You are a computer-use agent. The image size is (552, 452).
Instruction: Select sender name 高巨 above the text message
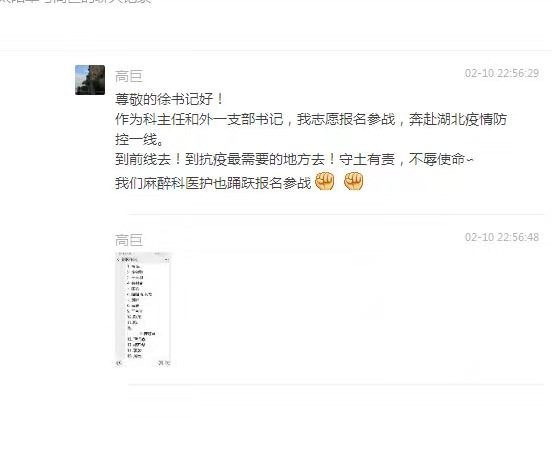(x=129, y=76)
